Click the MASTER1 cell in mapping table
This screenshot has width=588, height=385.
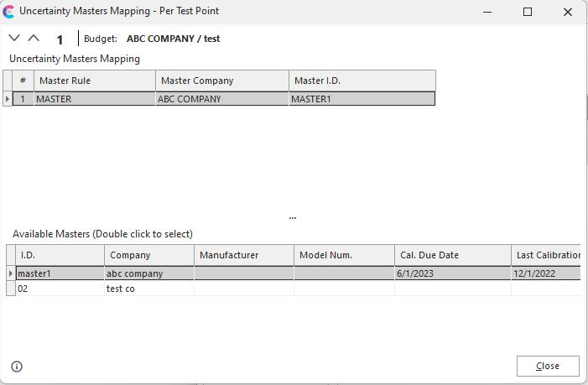coord(362,99)
